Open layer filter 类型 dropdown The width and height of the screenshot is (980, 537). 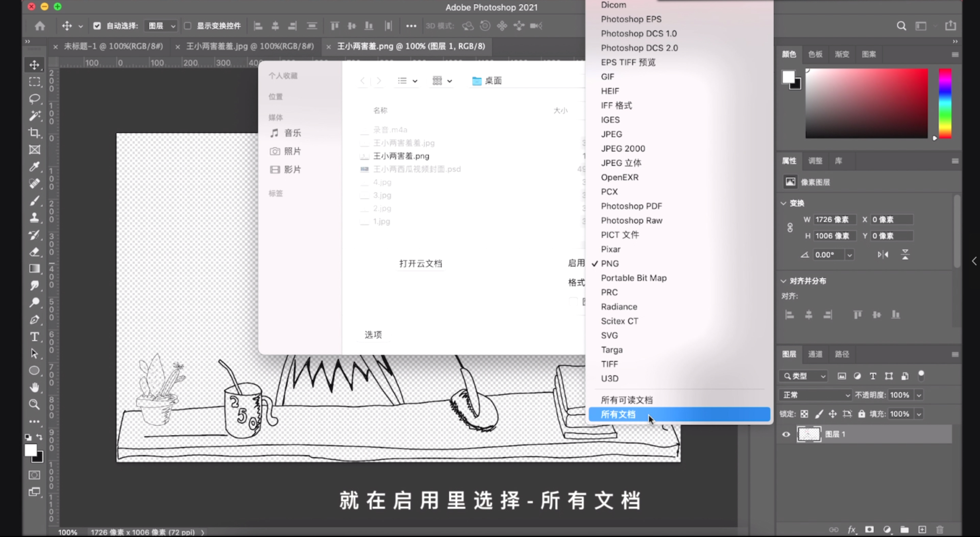[x=803, y=376]
